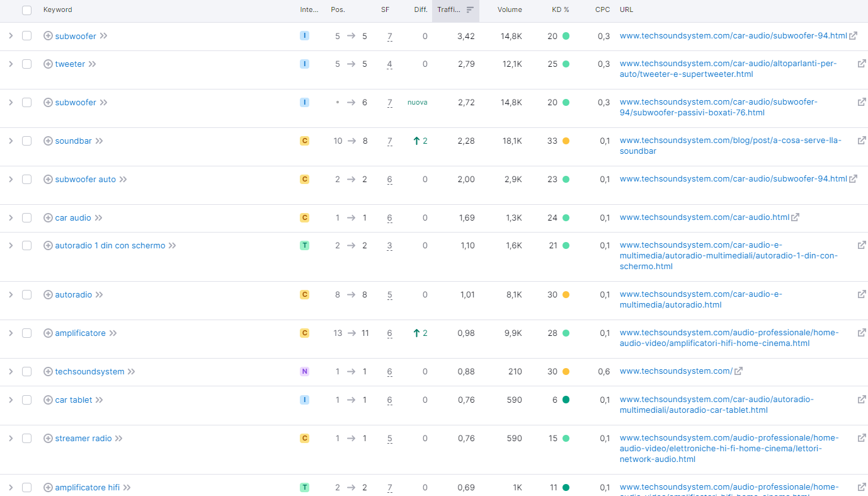Open the car audio keyword link
Viewport: 868px width, 496px height.
coord(73,217)
